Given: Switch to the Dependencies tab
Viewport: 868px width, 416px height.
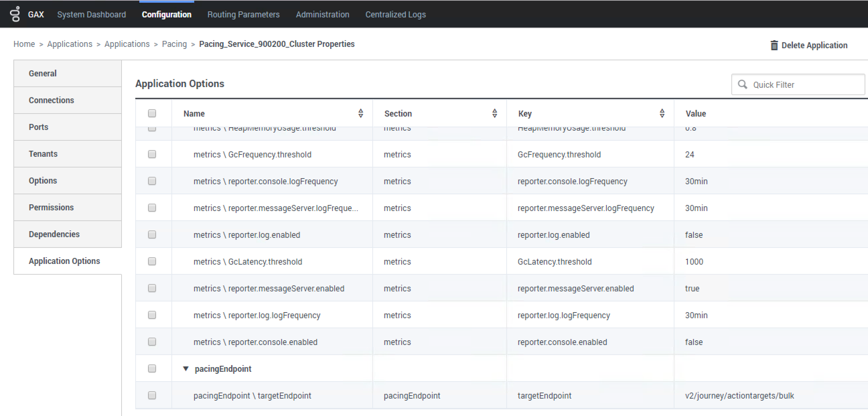Looking at the screenshot, I should click(x=67, y=234).
